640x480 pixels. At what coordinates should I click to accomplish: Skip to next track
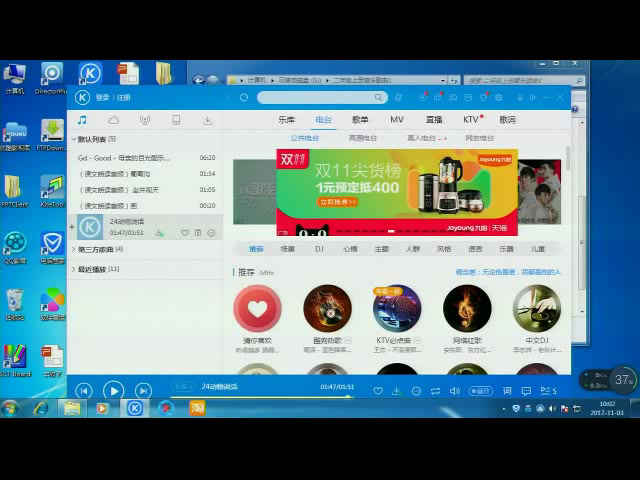[x=143, y=391]
